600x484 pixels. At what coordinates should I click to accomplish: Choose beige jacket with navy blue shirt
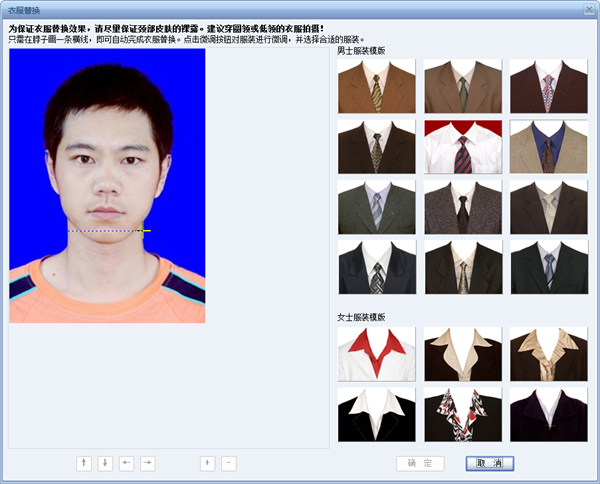pos(548,147)
